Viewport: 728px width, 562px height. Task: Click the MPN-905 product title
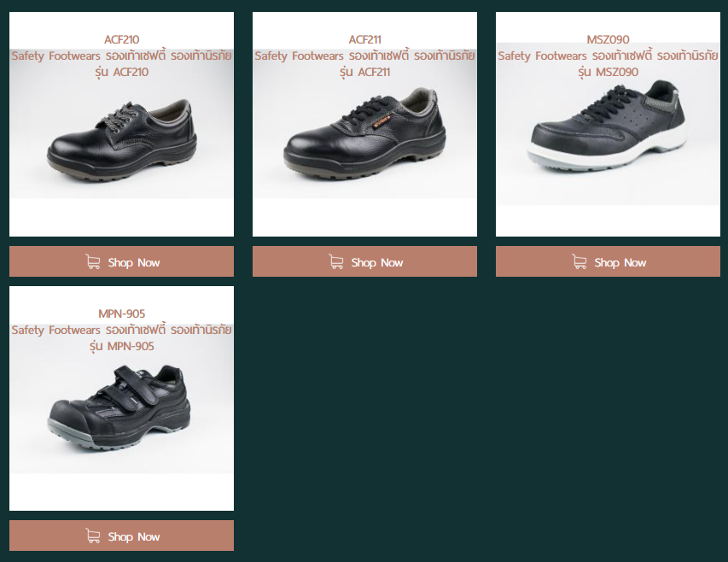122,313
